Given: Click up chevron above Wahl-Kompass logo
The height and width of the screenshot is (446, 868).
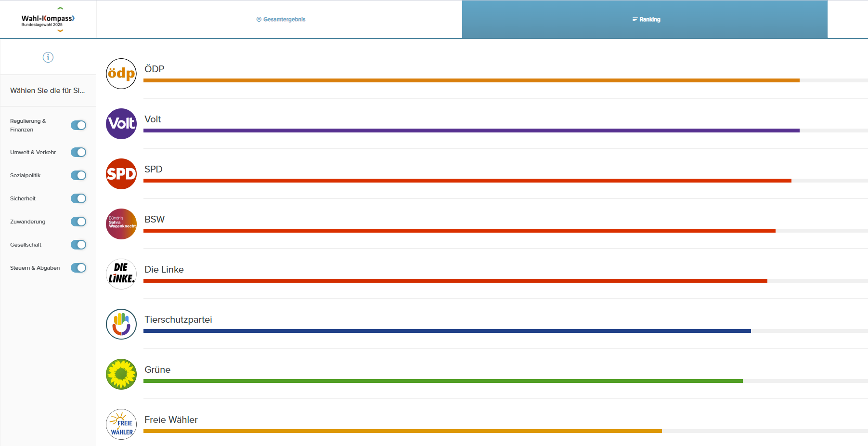Looking at the screenshot, I should point(60,8).
